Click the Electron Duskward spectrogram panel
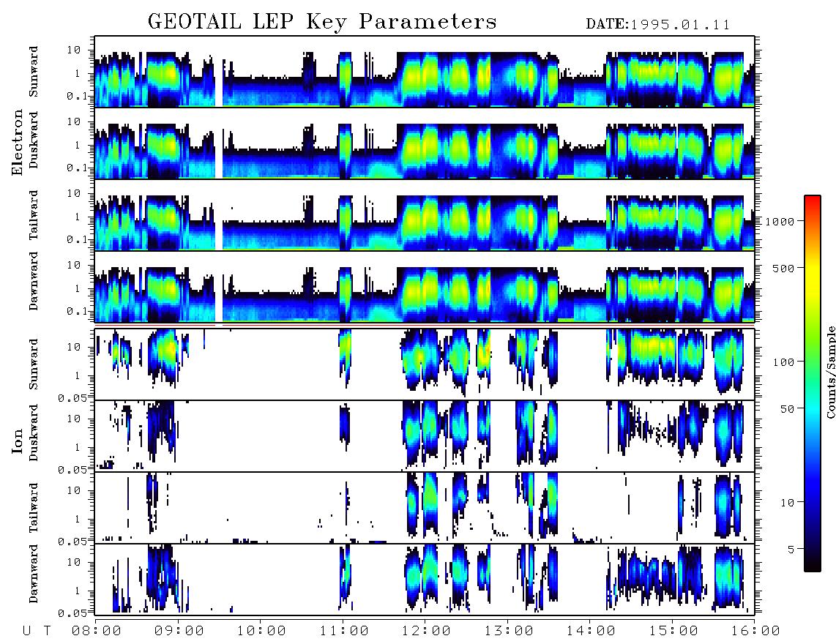 [x=425, y=143]
